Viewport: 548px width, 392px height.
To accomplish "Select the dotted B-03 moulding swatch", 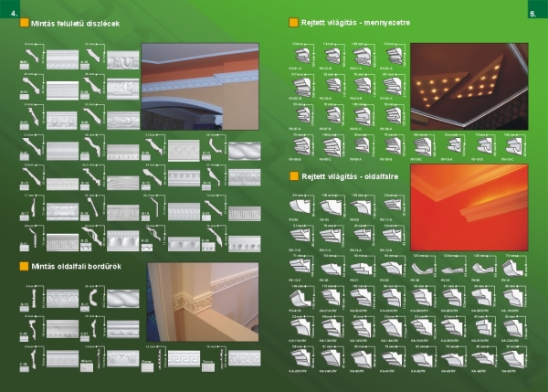I will [62, 90].
